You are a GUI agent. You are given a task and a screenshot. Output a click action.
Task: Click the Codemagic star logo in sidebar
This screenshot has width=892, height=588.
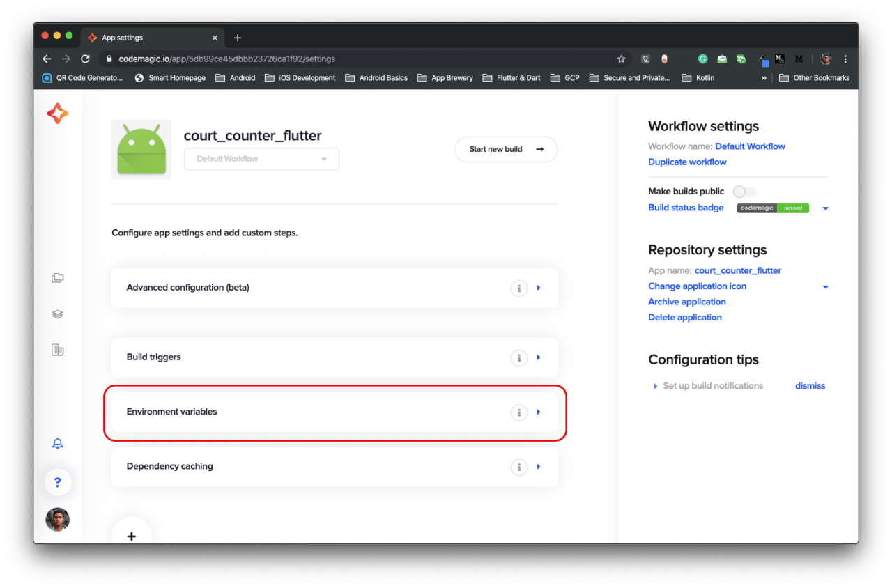tap(57, 114)
